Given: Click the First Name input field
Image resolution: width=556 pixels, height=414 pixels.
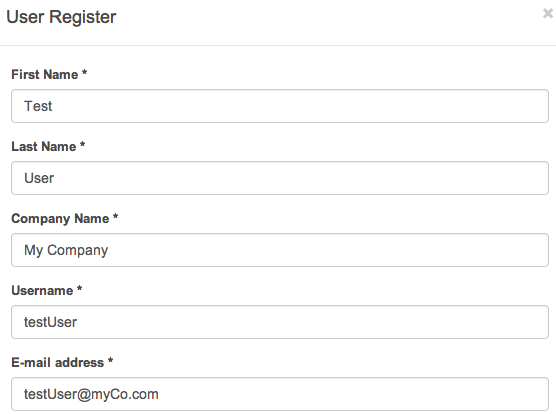Looking at the screenshot, I should point(280,106).
